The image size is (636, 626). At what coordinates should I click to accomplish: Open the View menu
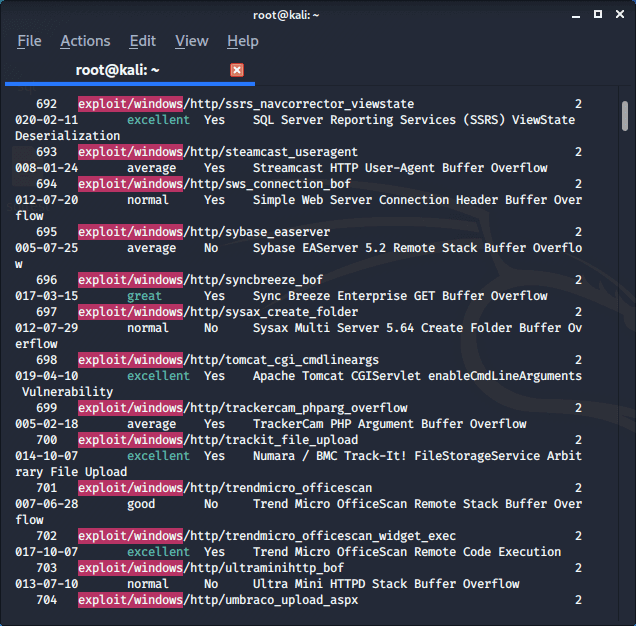[191, 41]
